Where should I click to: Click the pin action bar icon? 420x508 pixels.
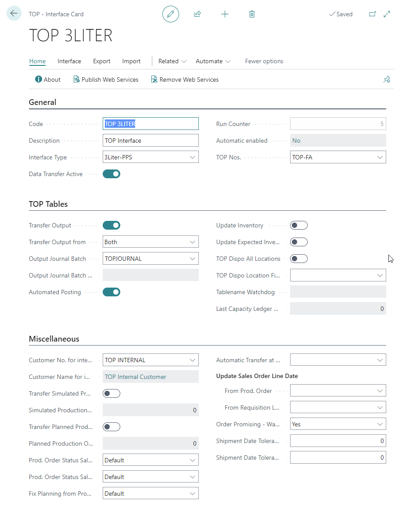pos(387,79)
